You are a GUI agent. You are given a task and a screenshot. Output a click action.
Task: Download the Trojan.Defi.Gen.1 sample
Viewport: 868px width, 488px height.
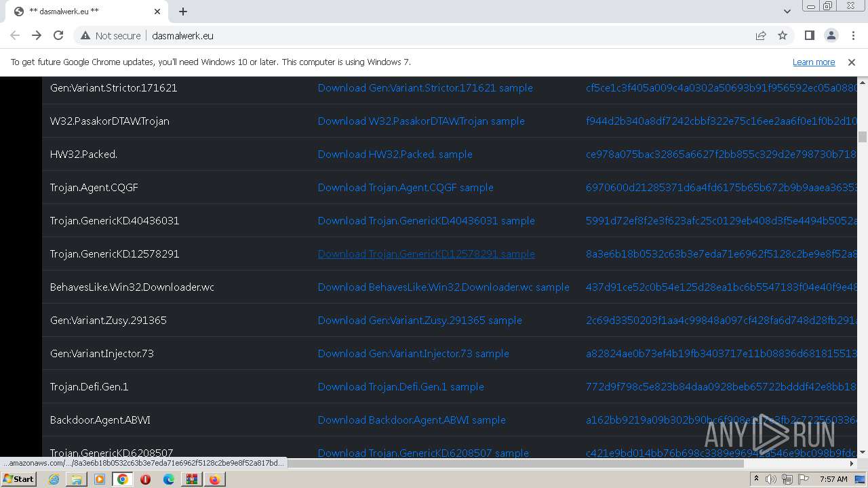click(401, 387)
